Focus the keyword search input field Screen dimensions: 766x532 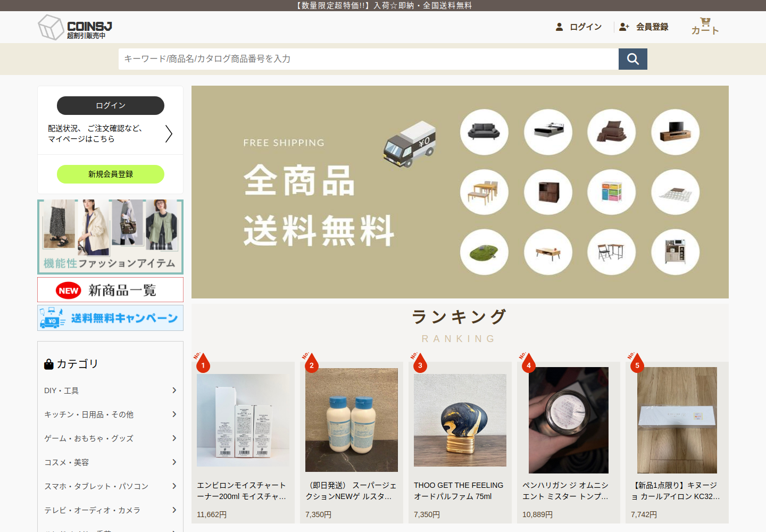[x=369, y=59]
